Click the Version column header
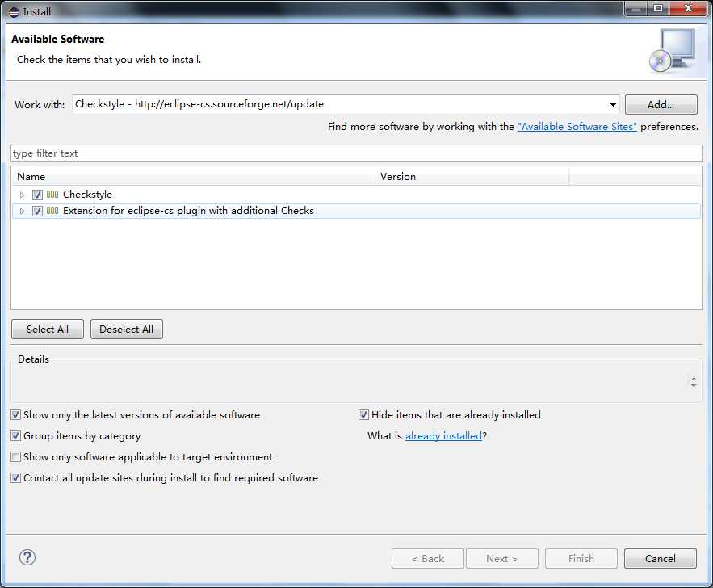The width and height of the screenshot is (713, 588). (x=472, y=176)
